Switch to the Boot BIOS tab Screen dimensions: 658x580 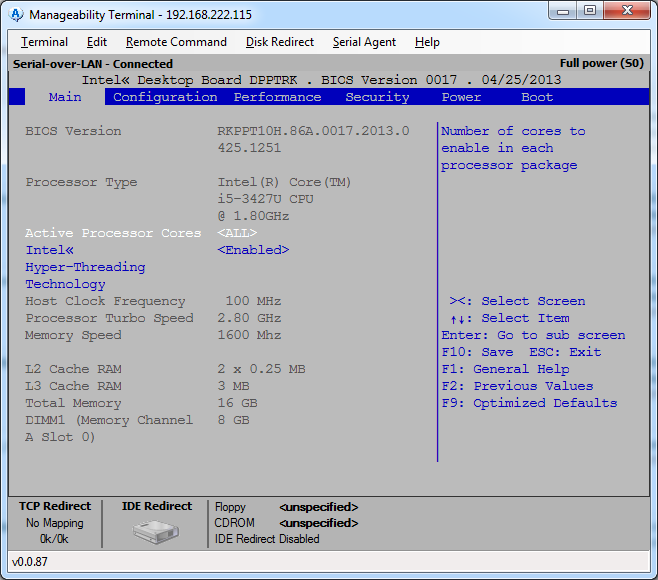coord(537,97)
